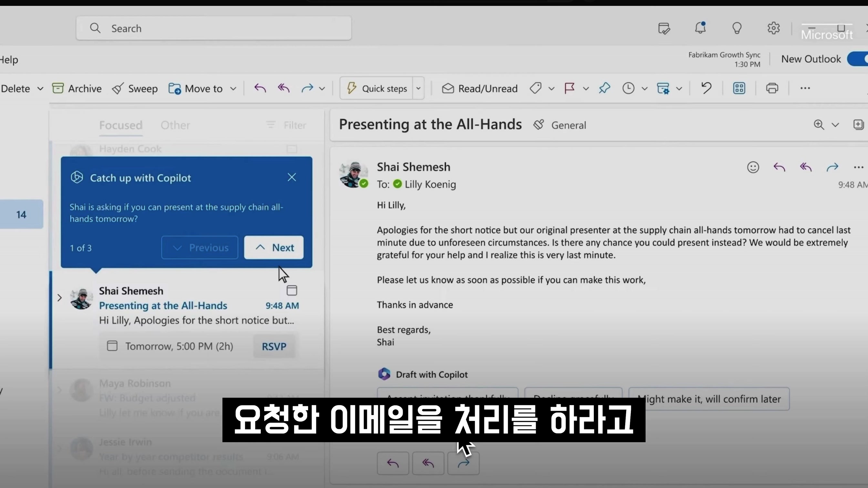Viewport: 868px width, 488px height.
Task: Click Reply all in message header
Action: pyautogui.click(x=806, y=167)
